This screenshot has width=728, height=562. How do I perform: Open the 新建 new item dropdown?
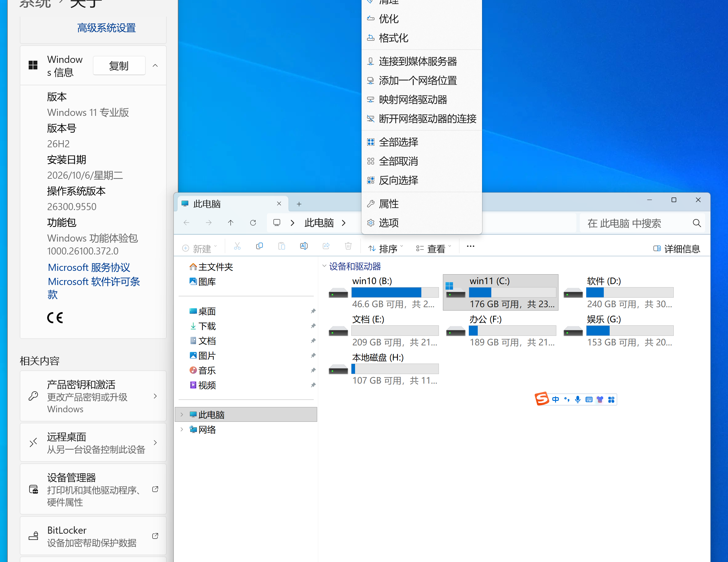pyautogui.click(x=199, y=249)
